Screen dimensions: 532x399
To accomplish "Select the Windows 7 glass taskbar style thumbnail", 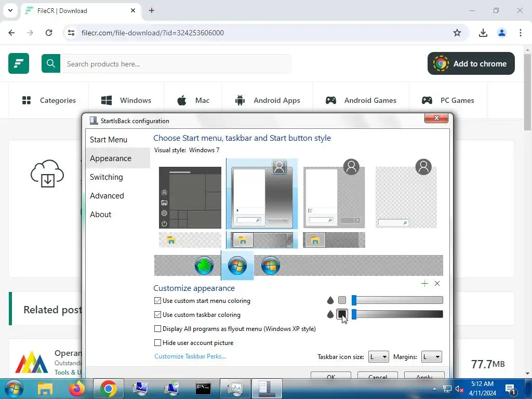I will (x=262, y=240).
